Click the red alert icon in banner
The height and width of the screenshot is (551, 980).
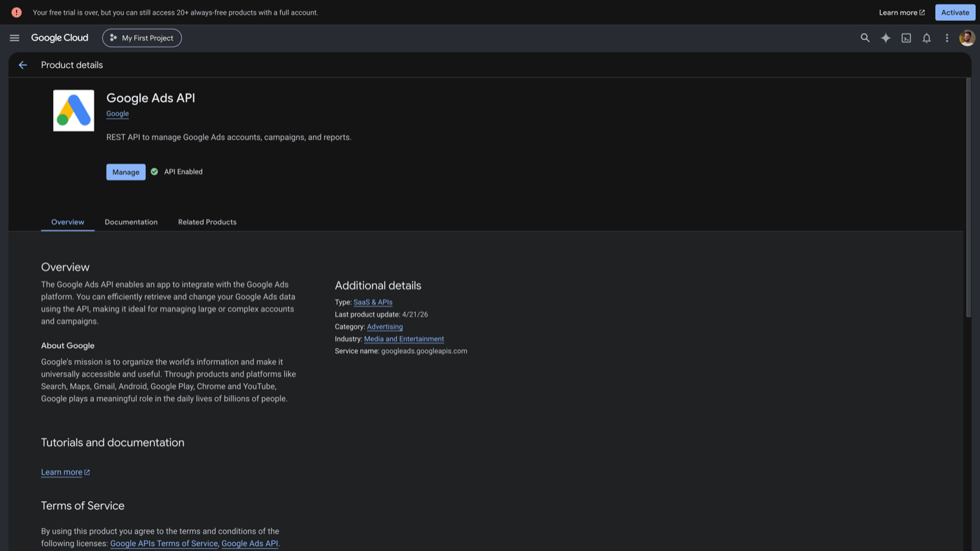[x=16, y=13]
